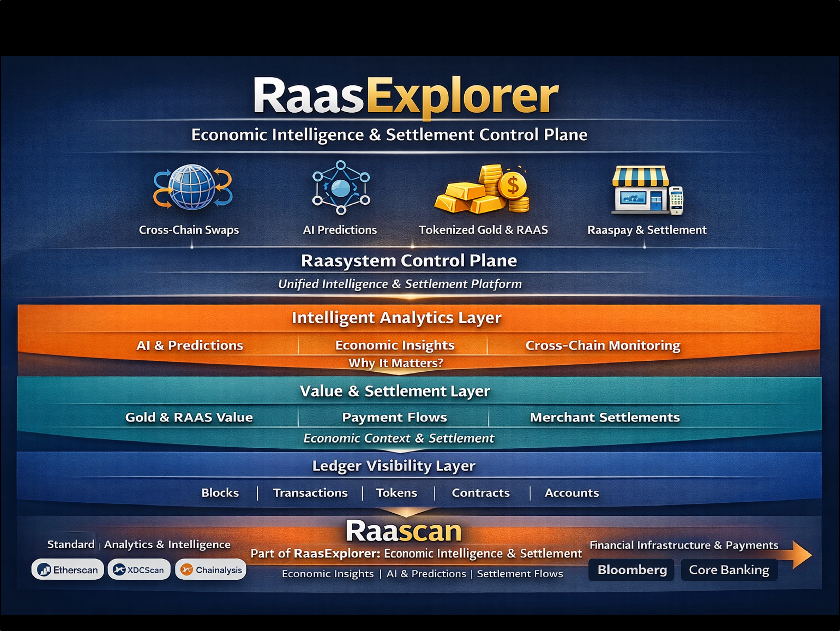Screen dimensions: 840x631
Task: Click the orange arrow beside Financial Infrastructure
Action: 800,555
